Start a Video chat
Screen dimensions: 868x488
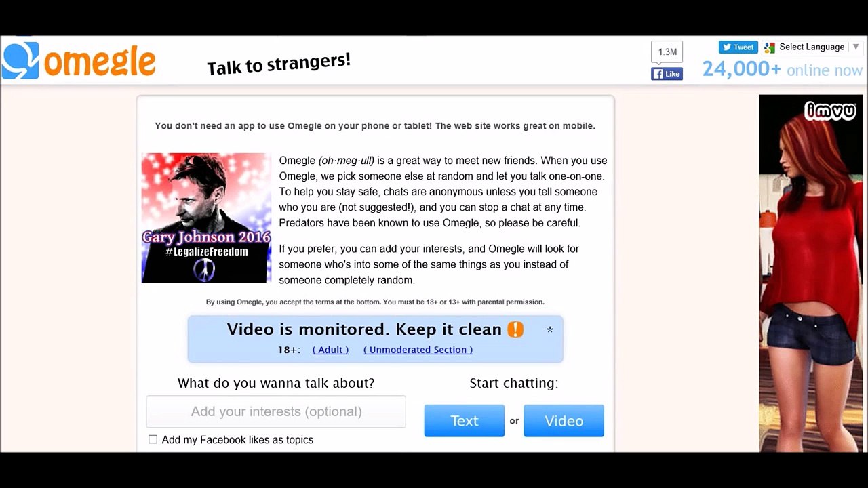point(564,420)
